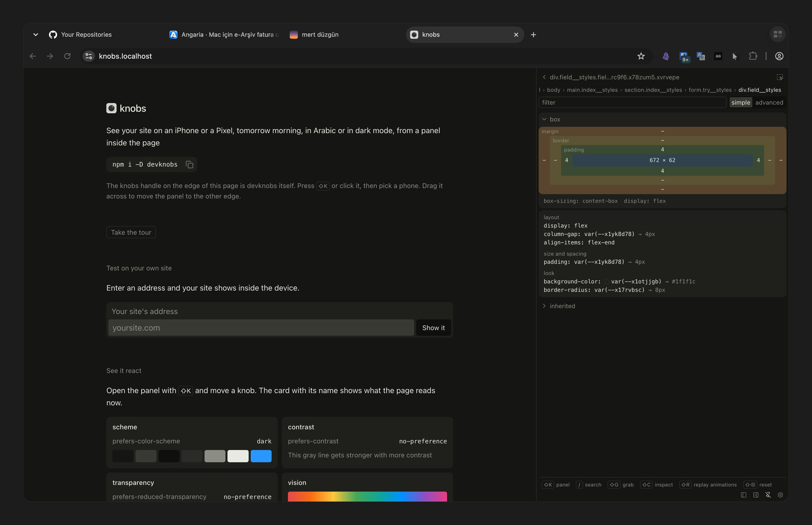
Task: Select body in the breadcrumb path
Action: (x=553, y=90)
